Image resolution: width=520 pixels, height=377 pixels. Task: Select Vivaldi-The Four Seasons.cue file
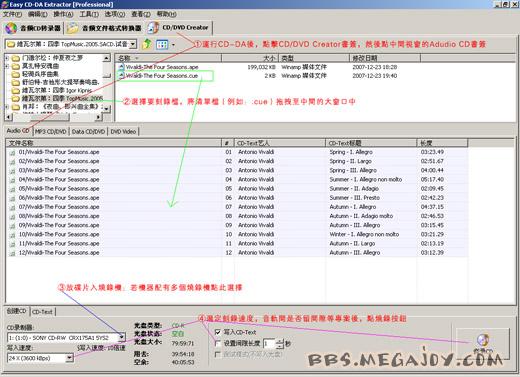tap(159, 76)
